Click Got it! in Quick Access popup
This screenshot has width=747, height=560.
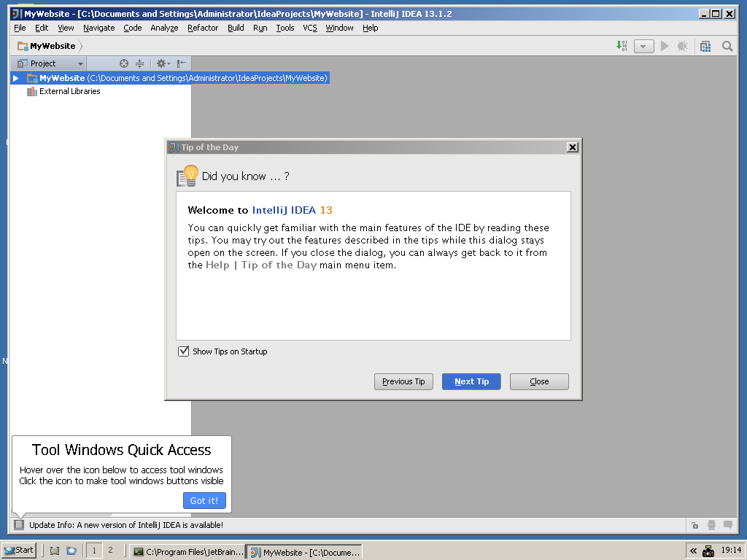[x=204, y=500]
